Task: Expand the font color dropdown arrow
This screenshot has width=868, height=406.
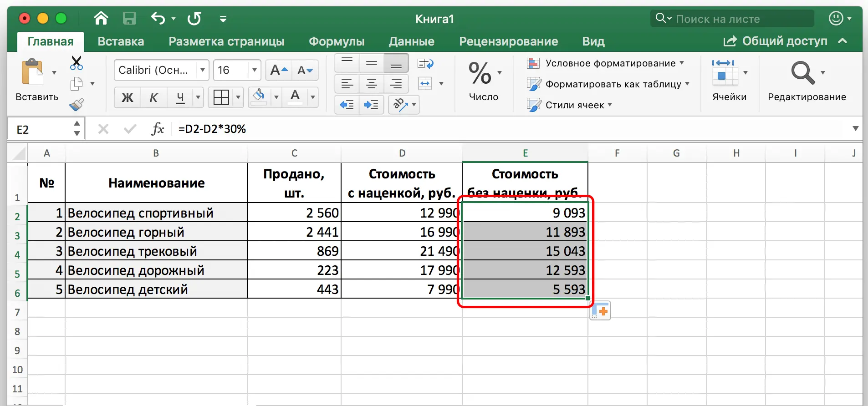Action: [x=312, y=97]
